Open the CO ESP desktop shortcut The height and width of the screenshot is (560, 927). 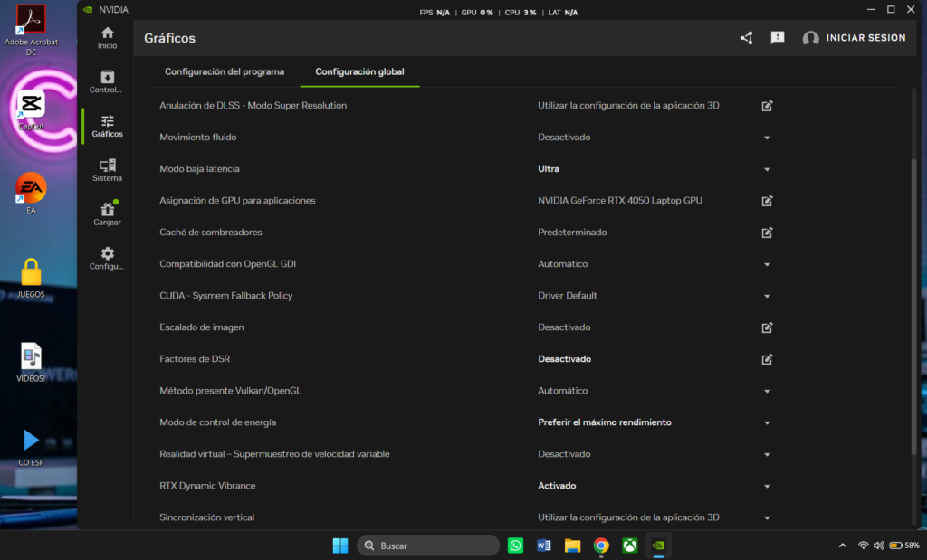31,447
